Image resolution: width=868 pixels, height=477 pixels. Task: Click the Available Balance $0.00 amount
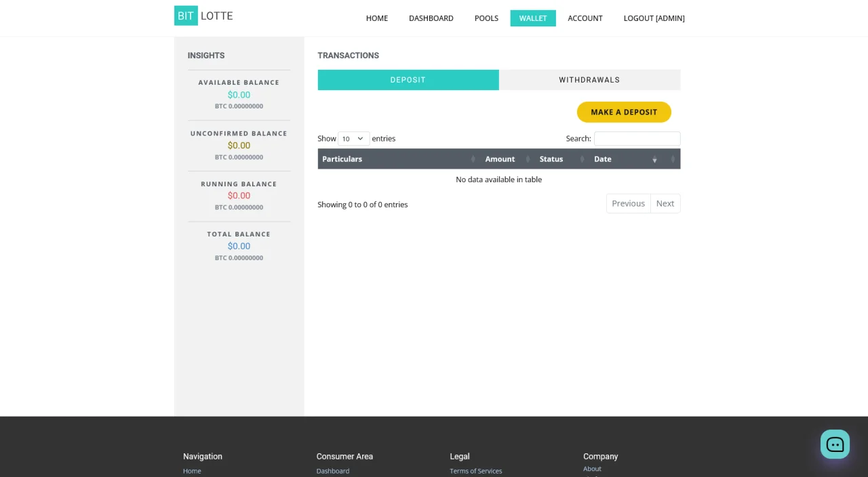tap(239, 95)
